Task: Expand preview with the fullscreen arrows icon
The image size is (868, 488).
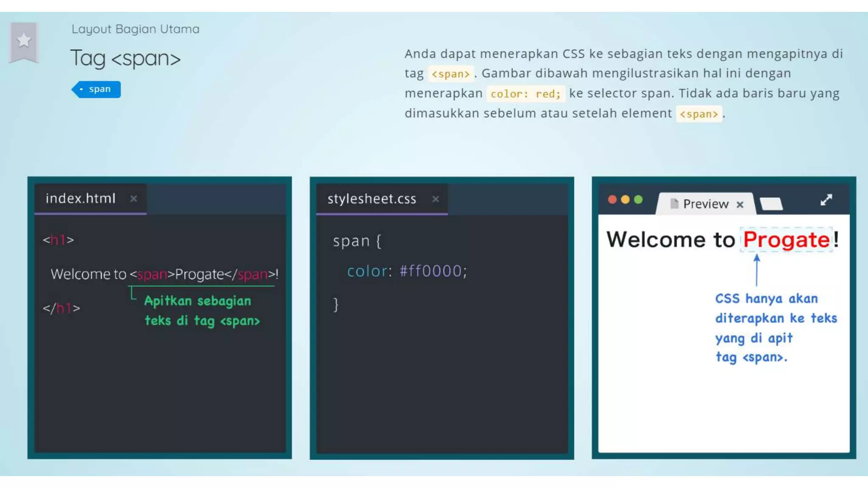Action: tap(826, 200)
